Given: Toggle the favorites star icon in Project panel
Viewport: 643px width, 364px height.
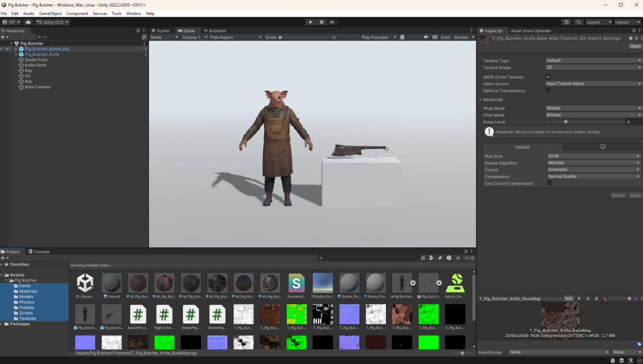Looking at the screenshot, I should 458,258.
